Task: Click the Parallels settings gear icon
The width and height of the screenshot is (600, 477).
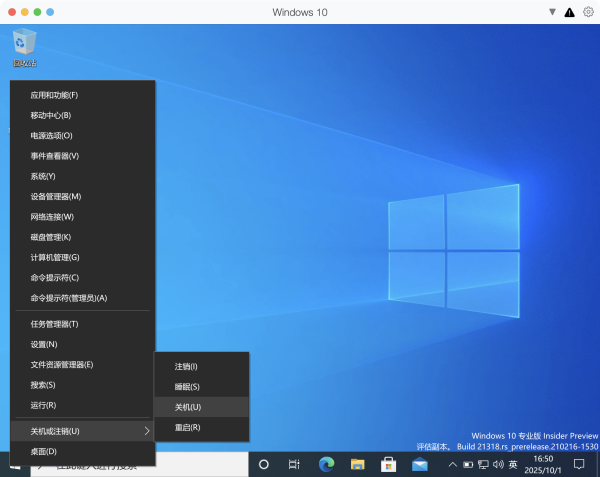Action: click(587, 12)
